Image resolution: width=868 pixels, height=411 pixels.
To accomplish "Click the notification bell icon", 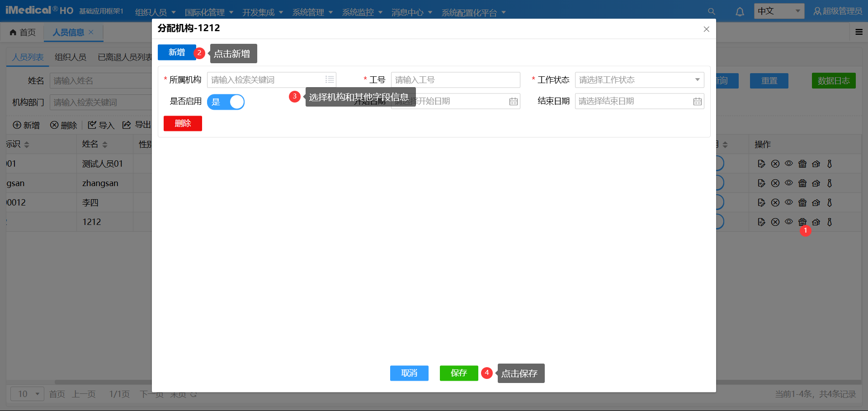I will pos(740,12).
